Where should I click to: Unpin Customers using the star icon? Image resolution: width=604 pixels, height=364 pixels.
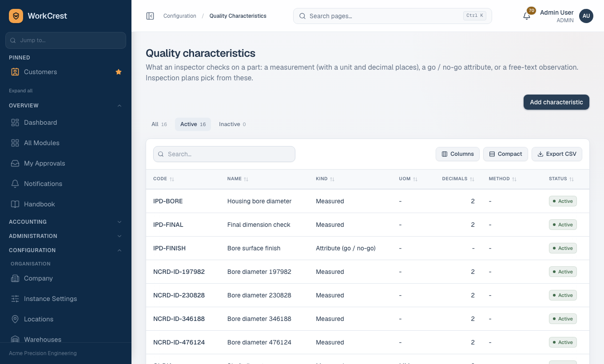pos(119,72)
